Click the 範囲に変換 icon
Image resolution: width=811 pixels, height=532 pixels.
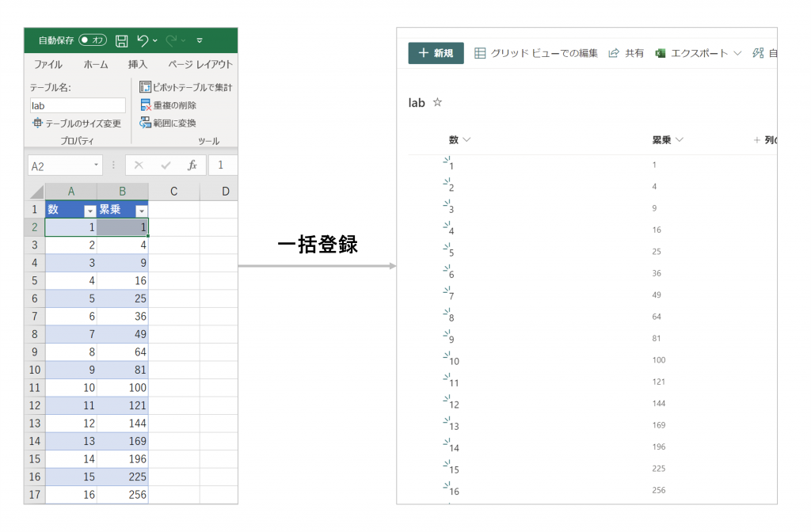145,123
